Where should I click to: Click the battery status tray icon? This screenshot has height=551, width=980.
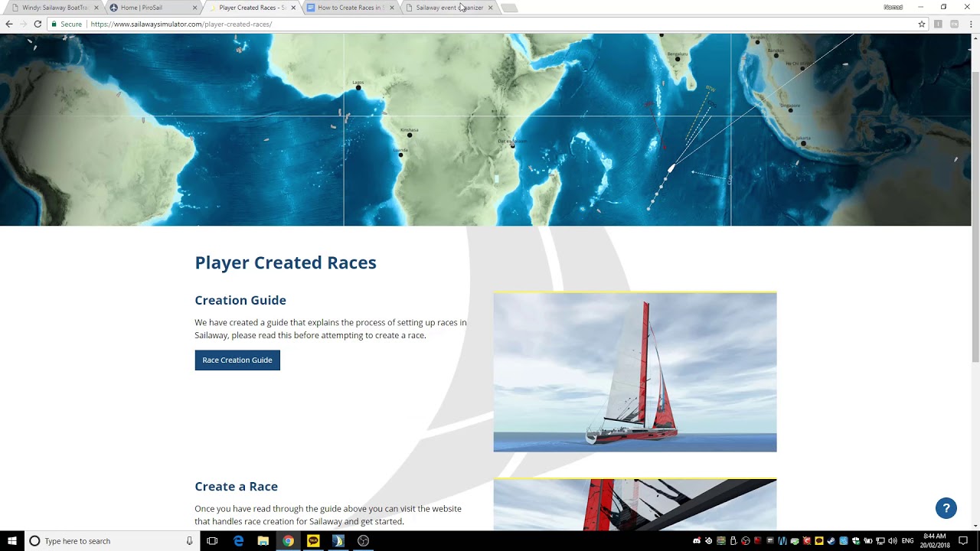tap(868, 541)
